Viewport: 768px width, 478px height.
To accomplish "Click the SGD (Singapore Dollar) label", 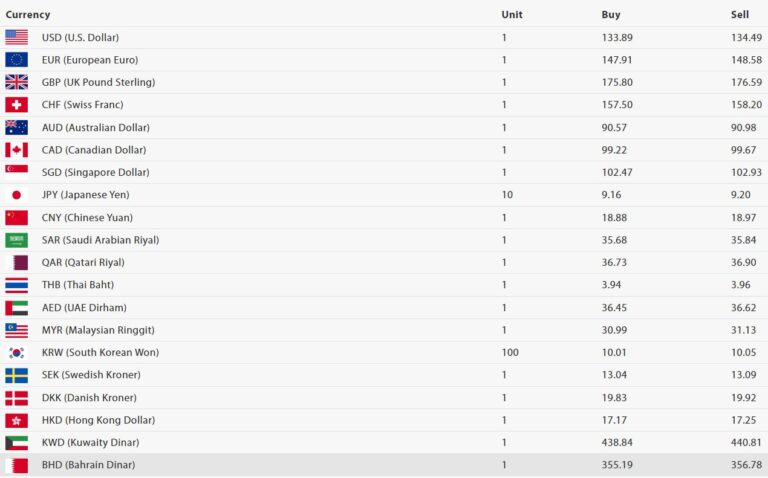I will (x=95, y=172).
